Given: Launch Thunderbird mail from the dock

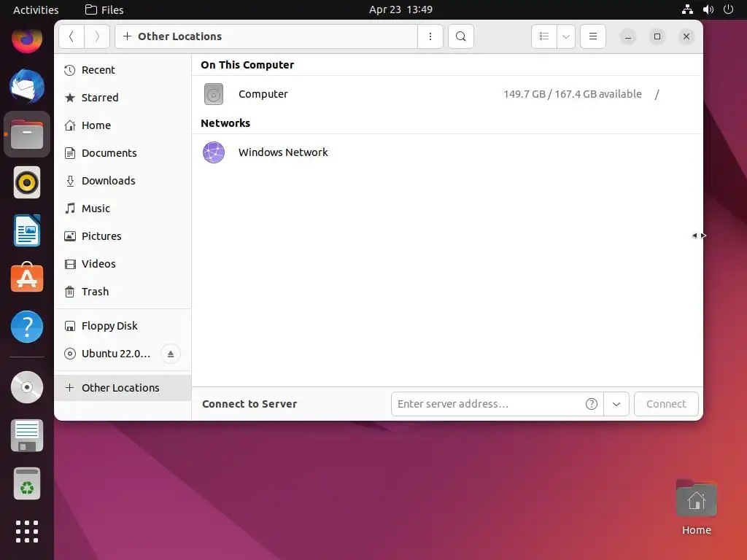Looking at the screenshot, I should tap(27, 86).
